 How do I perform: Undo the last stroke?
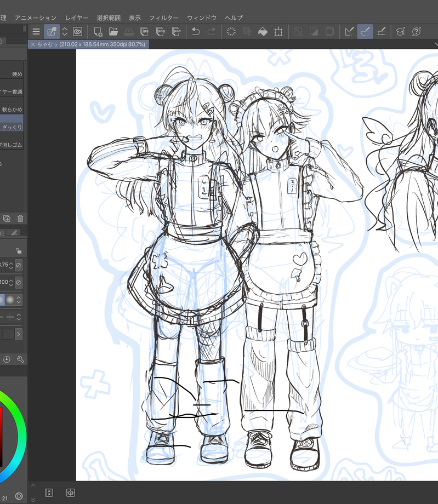coord(196,32)
